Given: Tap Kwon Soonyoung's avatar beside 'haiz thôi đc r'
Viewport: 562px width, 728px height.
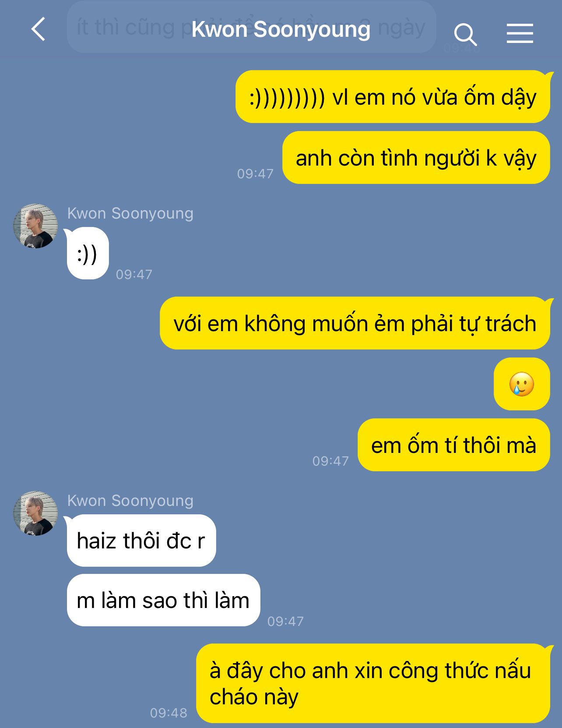Looking at the screenshot, I should pyautogui.click(x=35, y=513).
